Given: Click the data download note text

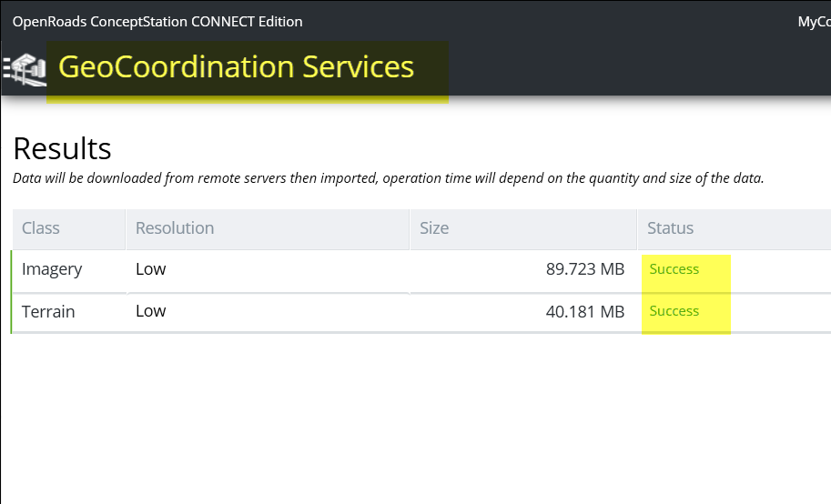Looking at the screenshot, I should click(x=389, y=178).
